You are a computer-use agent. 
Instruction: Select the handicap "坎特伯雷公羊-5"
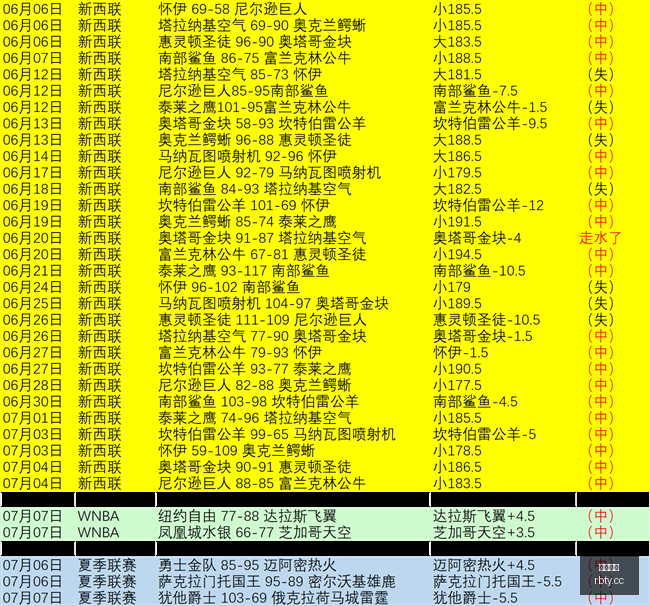[485, 434]
